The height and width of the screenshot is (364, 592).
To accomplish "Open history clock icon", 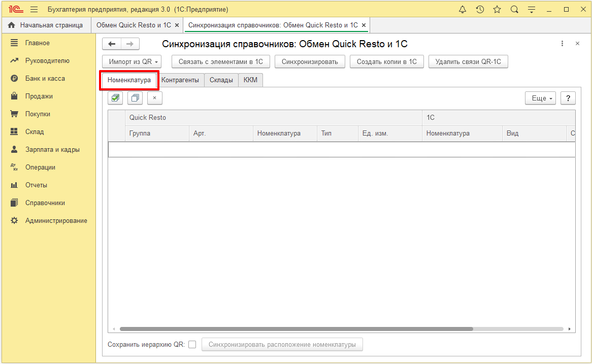I will point(480,10).
